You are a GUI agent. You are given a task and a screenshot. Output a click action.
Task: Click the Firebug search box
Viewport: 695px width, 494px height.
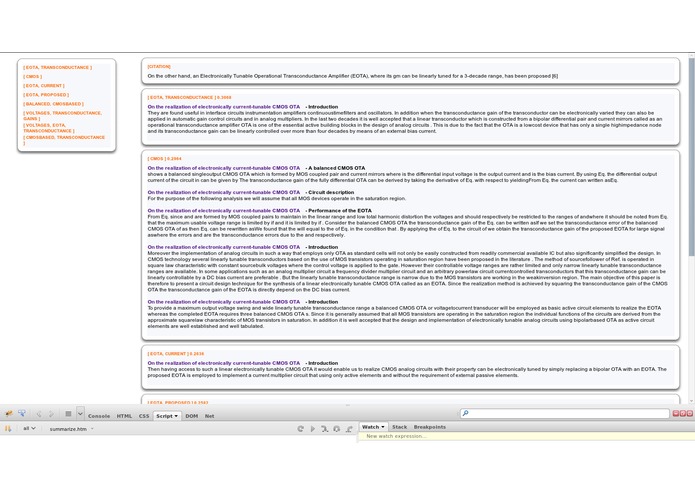click(564, 413)
